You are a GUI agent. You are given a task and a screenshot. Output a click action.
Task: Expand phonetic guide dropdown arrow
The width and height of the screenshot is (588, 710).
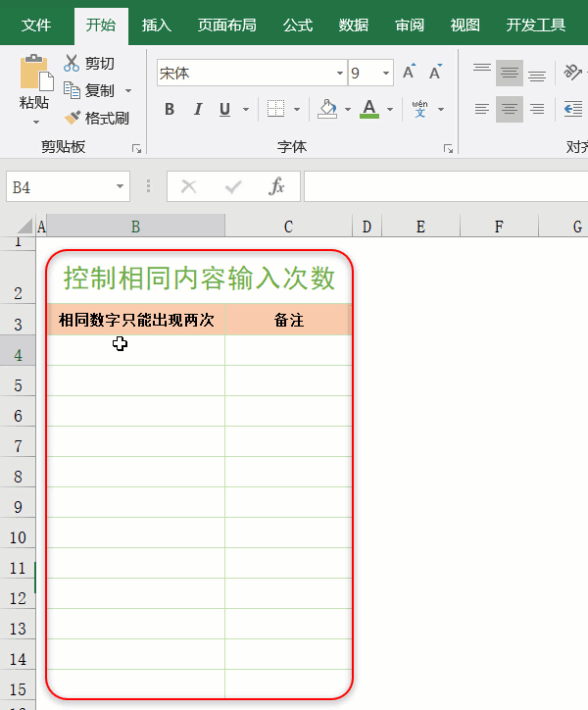click(x=441, y=109)
